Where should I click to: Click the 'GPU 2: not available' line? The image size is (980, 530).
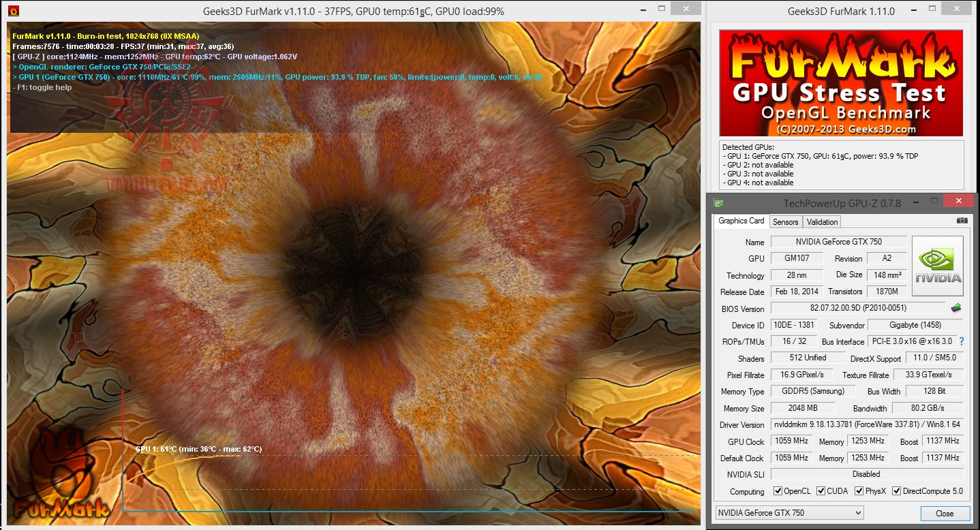click(x=759, y=165)
